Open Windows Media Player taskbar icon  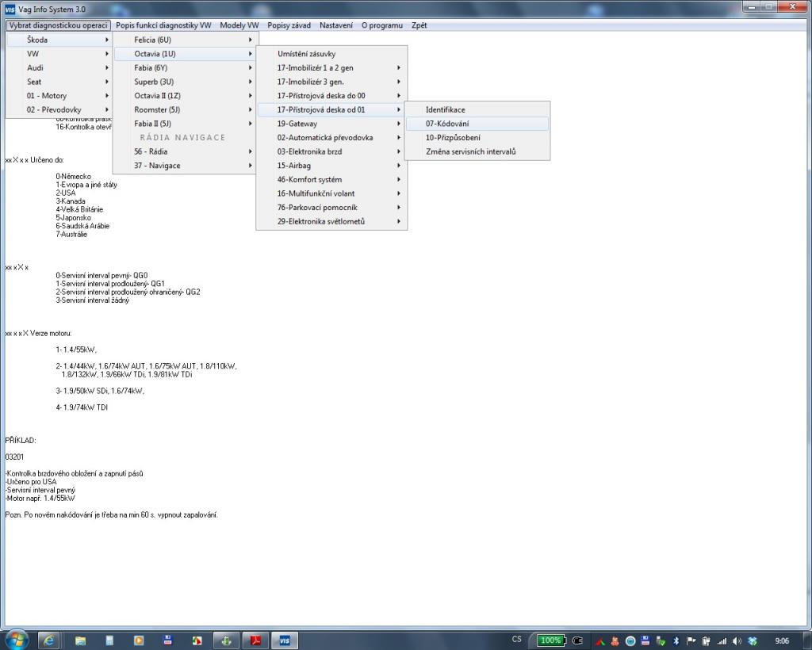(x=139, y=640)
